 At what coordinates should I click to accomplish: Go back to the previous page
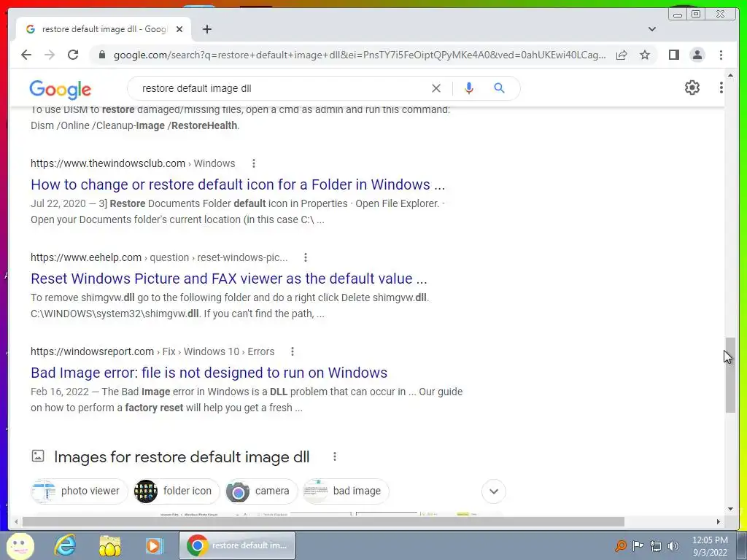click(x=26, y=55)
